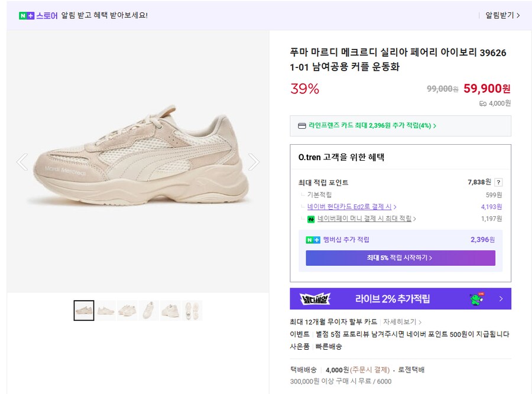Select the first product thumbnail
The width and height of the screenshot is (532, 394).
[83, 310]
